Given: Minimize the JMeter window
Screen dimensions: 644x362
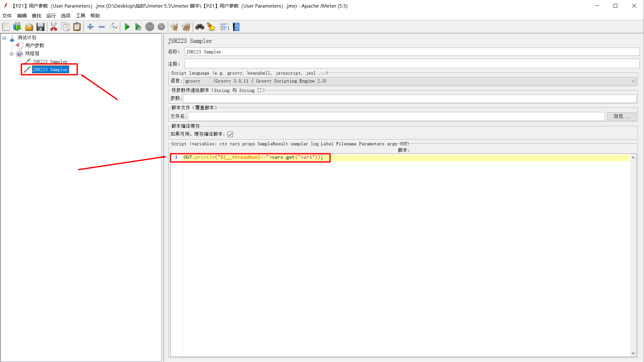Looking at the screenshot, I should point(597,6).
